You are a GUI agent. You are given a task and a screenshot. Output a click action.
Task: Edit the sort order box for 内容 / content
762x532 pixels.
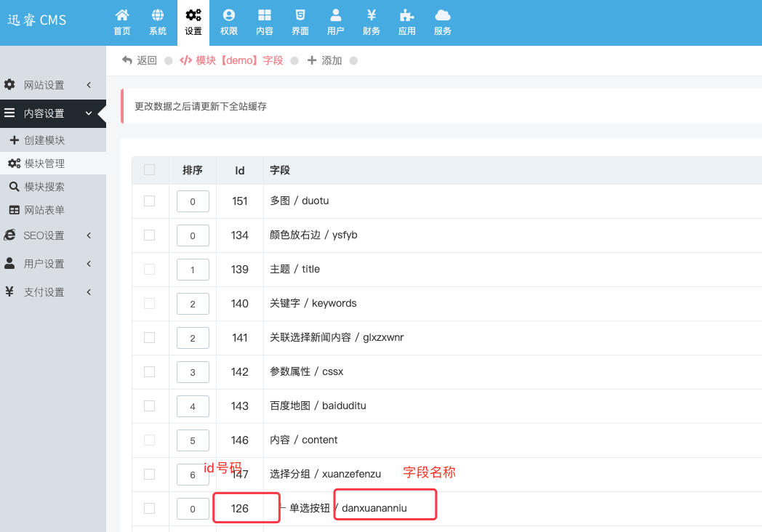coord(193,440)
